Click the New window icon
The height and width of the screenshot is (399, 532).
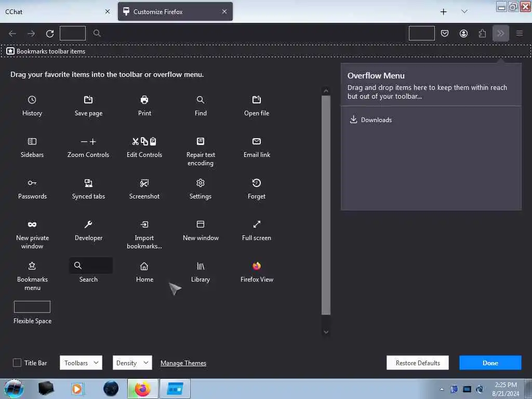pyautogui.click(x=201, y=224)
